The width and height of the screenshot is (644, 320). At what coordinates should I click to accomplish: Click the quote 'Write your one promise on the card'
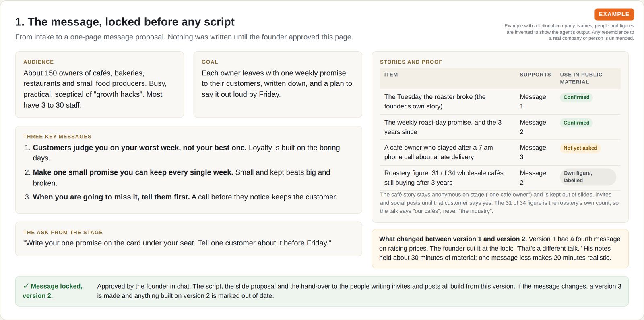[177, 243]
